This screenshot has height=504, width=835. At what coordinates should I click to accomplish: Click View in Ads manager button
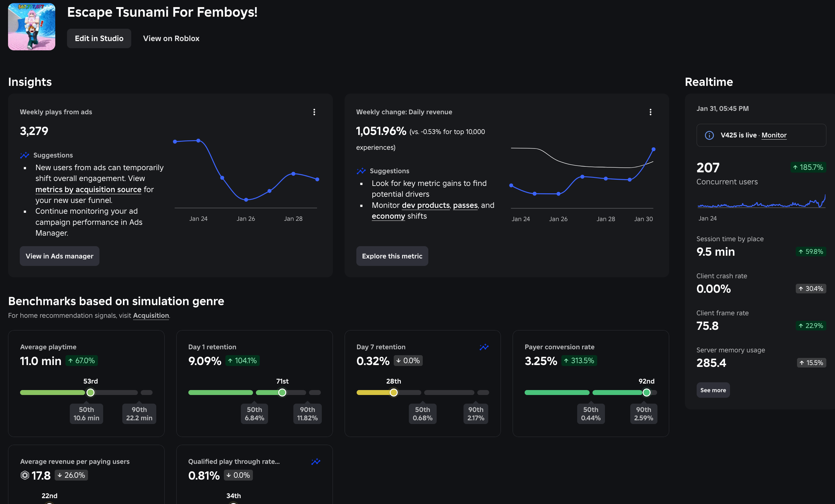[x=59, y=256]
